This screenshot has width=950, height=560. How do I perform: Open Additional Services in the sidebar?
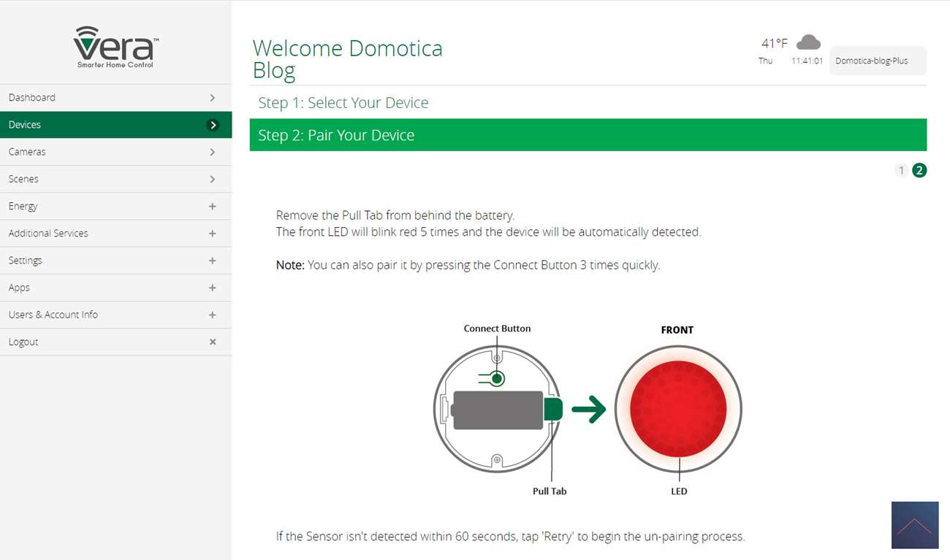pyautogui.click(x=116, y=234)
